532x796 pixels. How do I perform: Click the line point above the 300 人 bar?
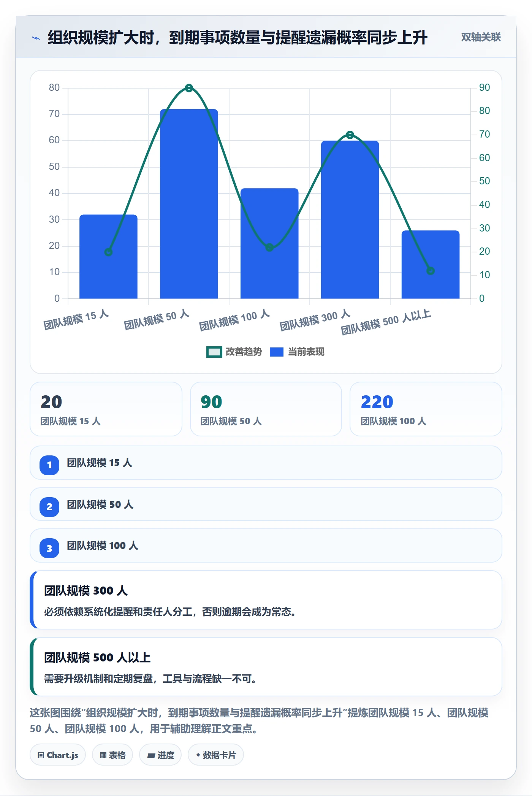350,135
